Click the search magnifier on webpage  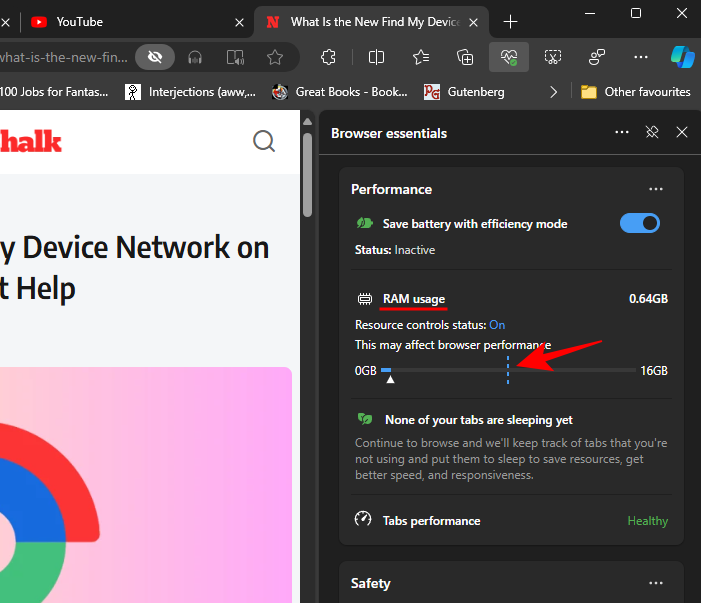tap(264, 141)
